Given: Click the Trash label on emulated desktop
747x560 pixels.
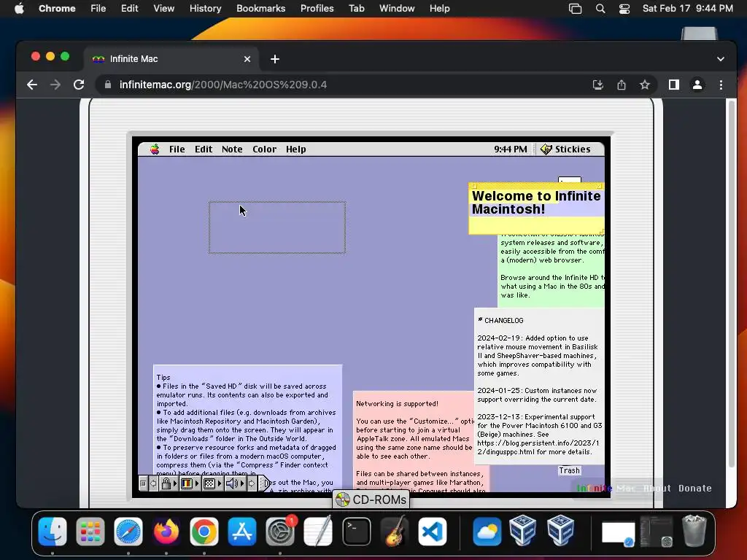Looking at the screenshot, I should click(x=569, y=470).
